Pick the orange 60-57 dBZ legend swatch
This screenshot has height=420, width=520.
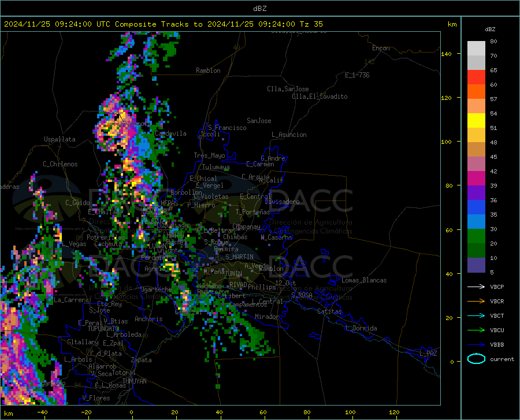point(476,92)
